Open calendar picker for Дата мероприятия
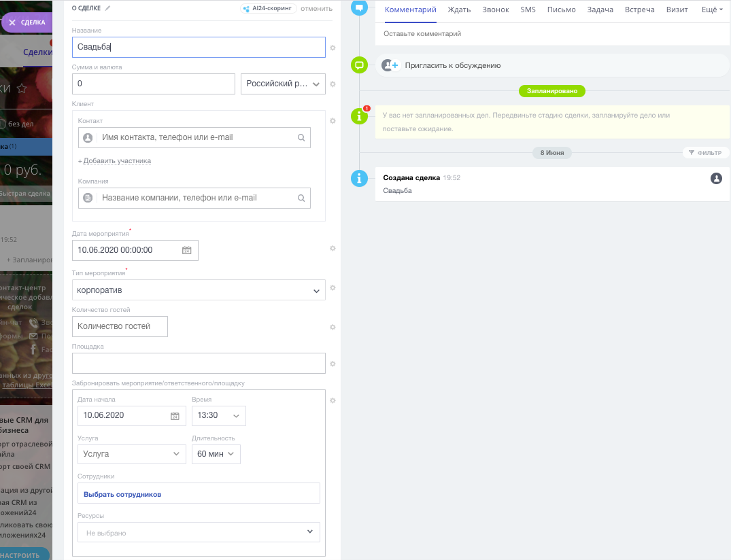 186,250
